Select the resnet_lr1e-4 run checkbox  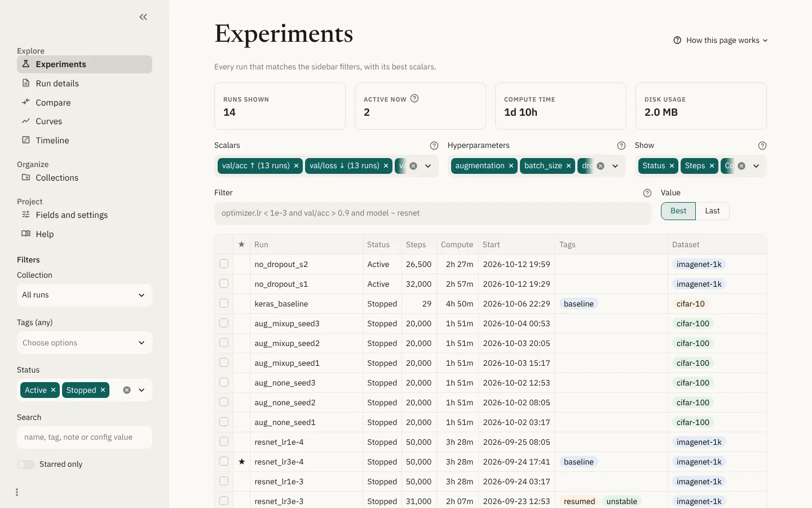224,442
